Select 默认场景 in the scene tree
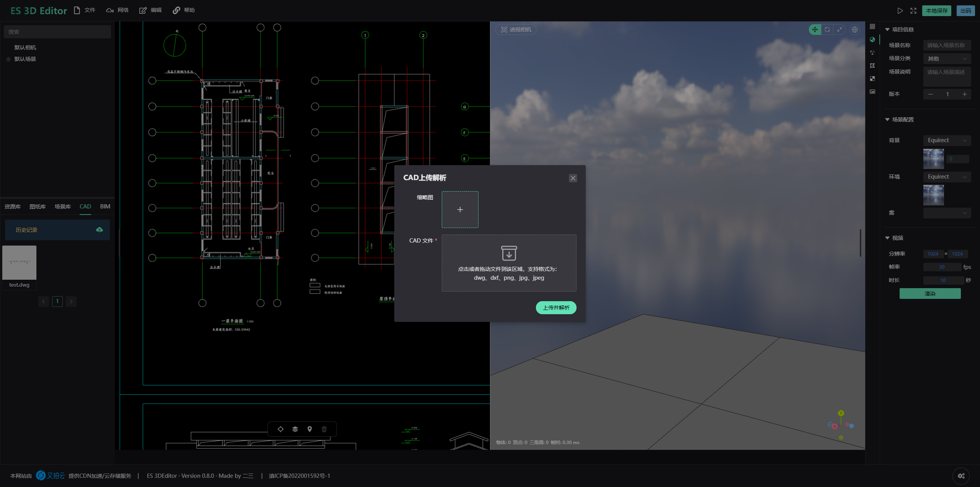 click(x=25, y=59)
